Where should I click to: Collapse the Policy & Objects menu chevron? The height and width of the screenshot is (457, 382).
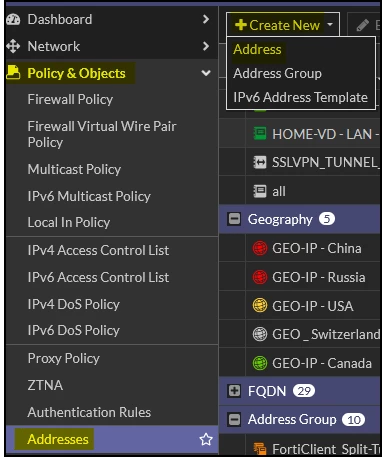tap(206, 73)
